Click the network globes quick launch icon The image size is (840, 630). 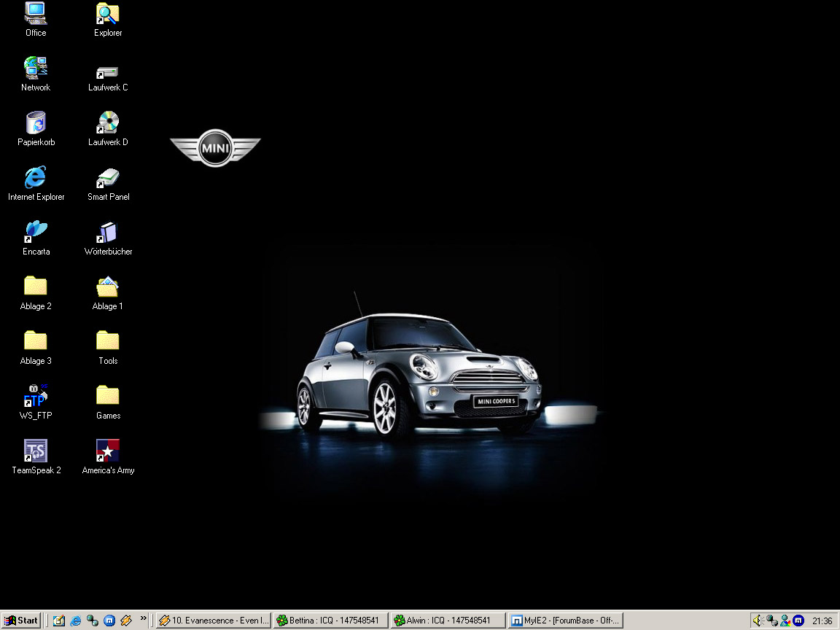(x=92, y=621)
